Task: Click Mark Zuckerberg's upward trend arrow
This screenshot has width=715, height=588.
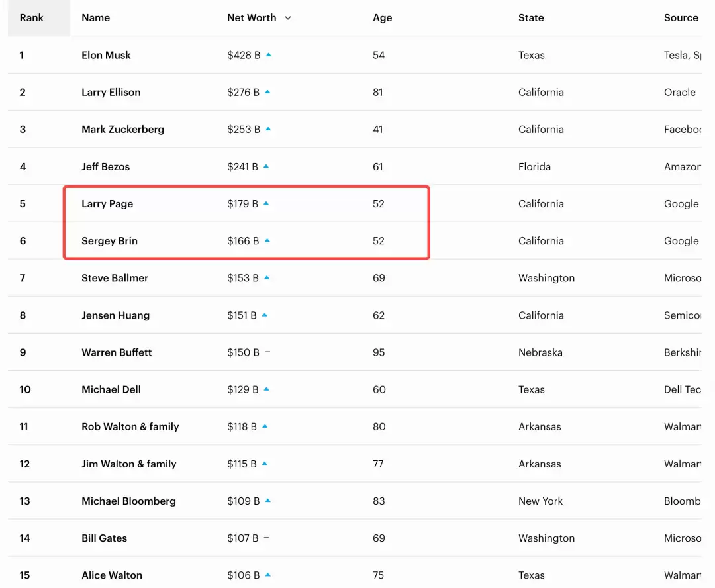Action: point(268,129)
